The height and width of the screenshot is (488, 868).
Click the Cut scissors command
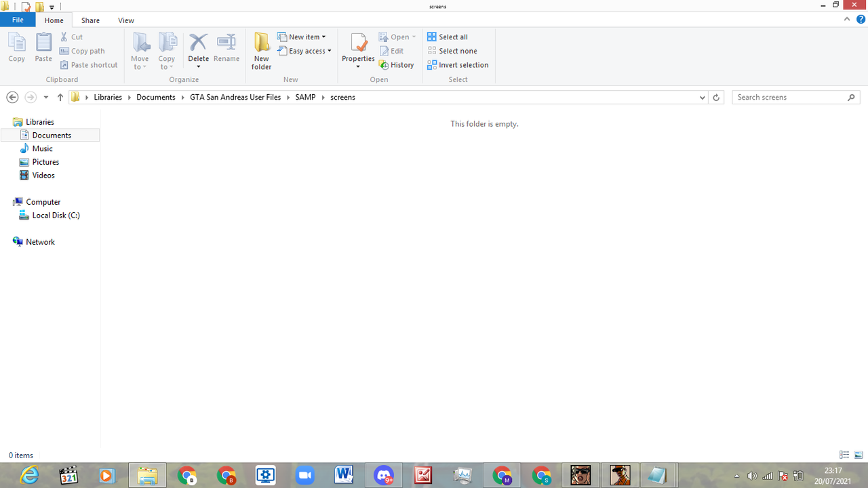pyautogui.click(x=71, y=37)
